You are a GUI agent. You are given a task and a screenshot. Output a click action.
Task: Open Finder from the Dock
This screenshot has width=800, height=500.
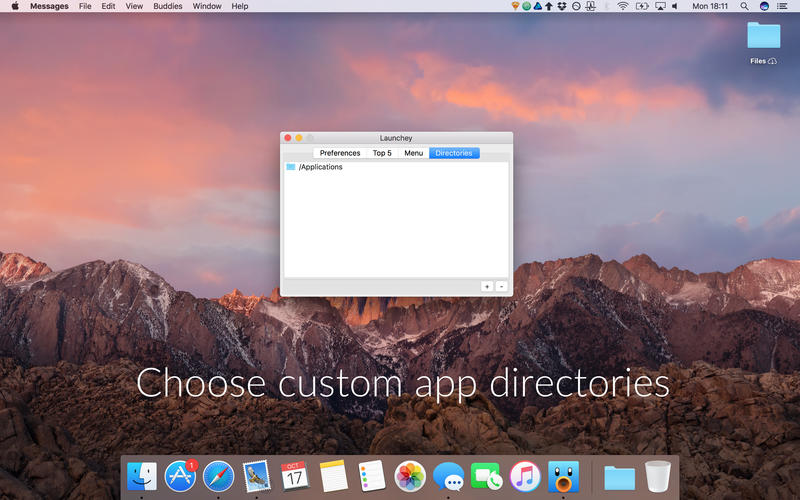pyautogui.click(x=142, y=476)
